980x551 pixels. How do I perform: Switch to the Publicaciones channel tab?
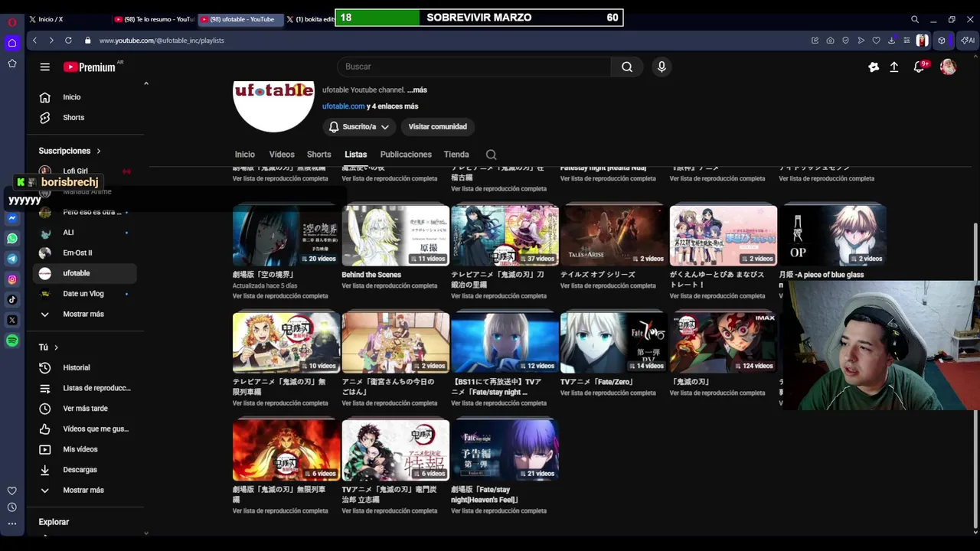[406, 155]
